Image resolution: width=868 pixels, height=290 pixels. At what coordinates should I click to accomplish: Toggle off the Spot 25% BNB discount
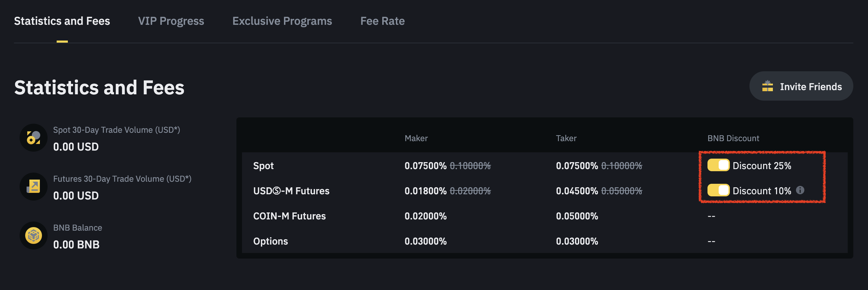[x=718, y=165]
